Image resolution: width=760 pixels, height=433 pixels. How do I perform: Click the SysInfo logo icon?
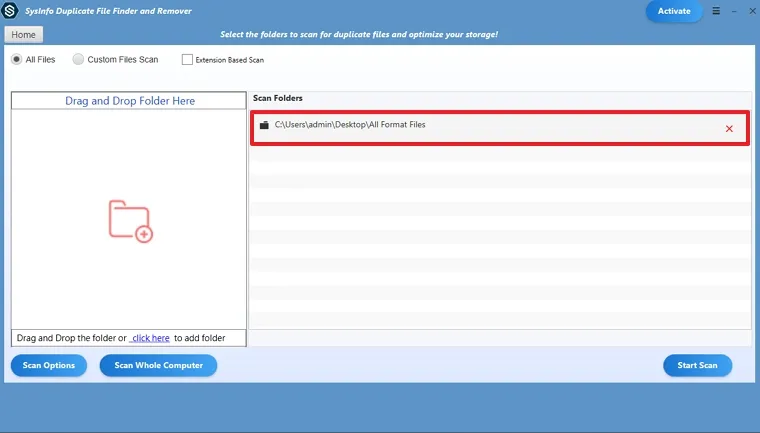[x=10, y=11]
